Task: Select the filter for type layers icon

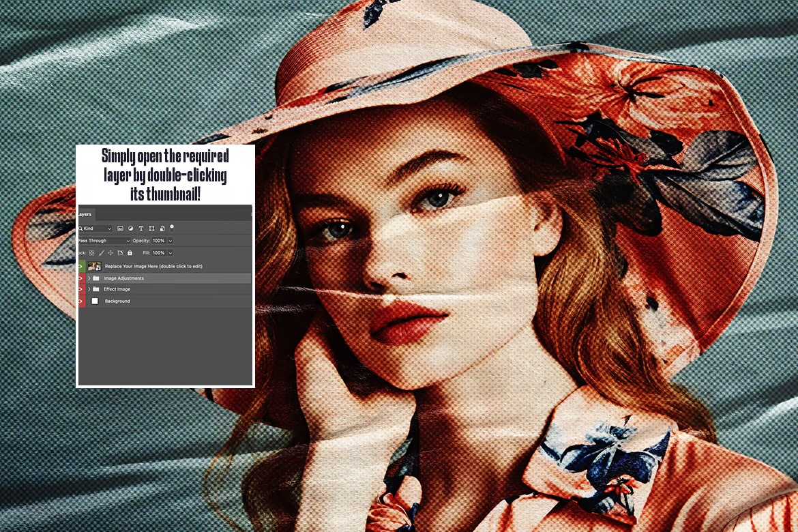Action: (x=141, y=228)
